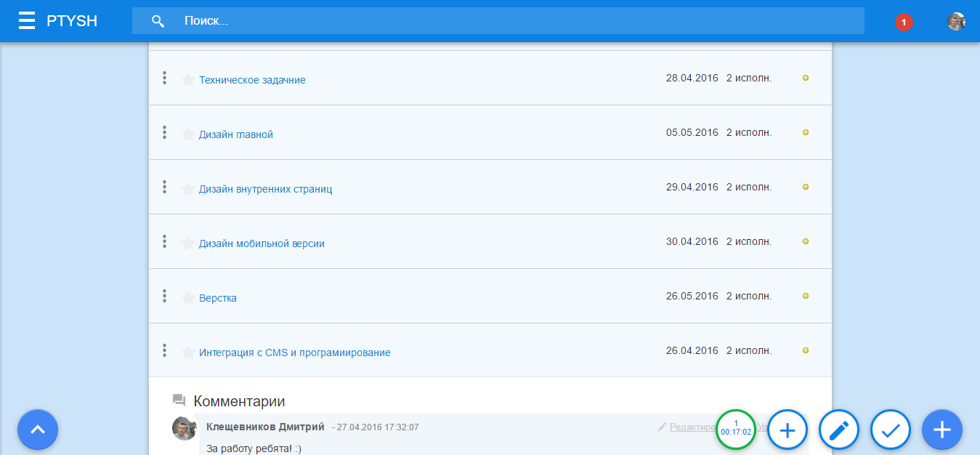Open options menu for Техническое задание row
This screenshot has height=455, width=980.
[165, 78]
